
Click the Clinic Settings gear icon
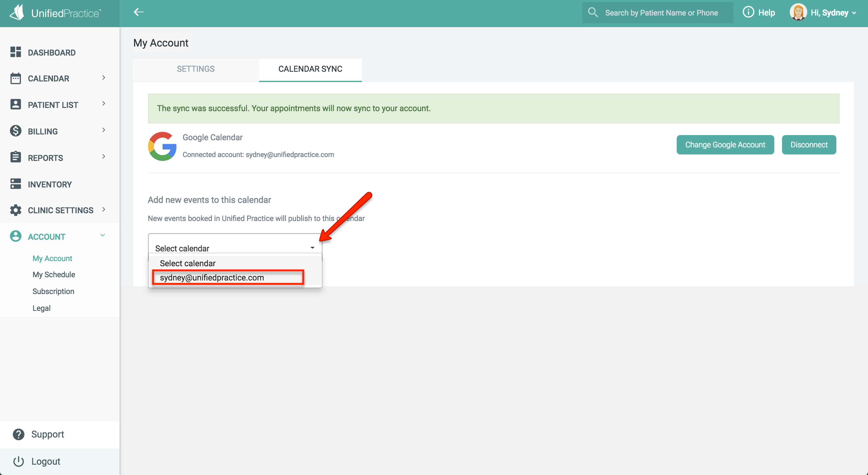pos(16,210)
